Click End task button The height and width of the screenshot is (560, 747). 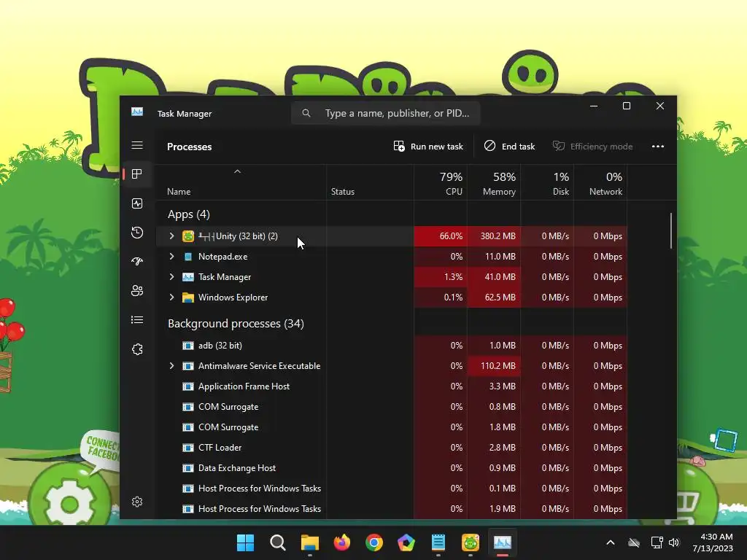[x=509, y=146]
